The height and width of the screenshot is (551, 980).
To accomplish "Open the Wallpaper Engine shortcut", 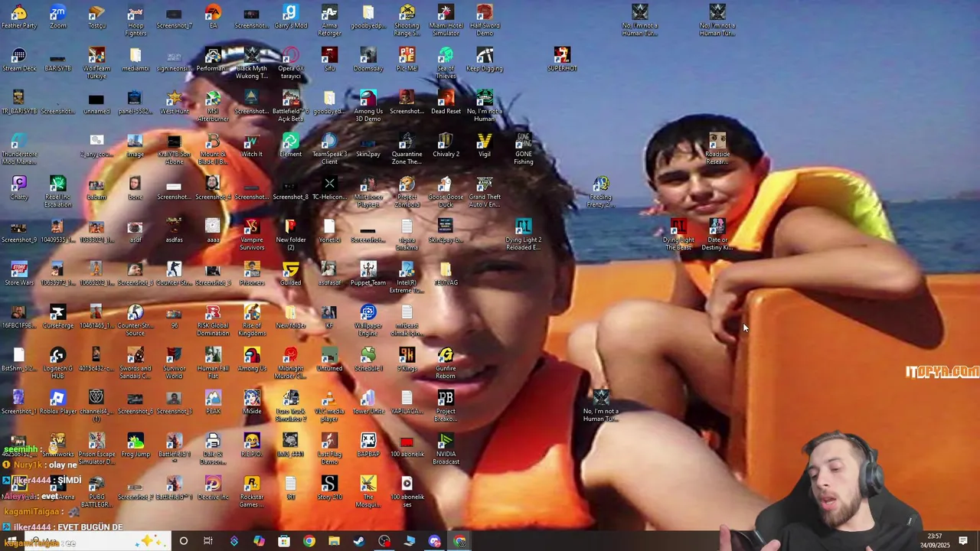I will tap(368, 320).
